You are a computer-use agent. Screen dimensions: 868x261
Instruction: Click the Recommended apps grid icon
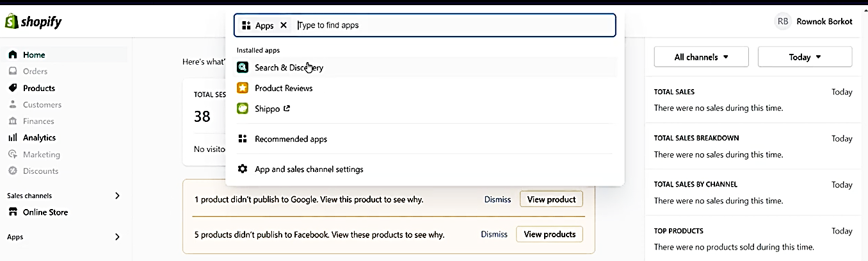pyautogui.click(x=243, y=139)
